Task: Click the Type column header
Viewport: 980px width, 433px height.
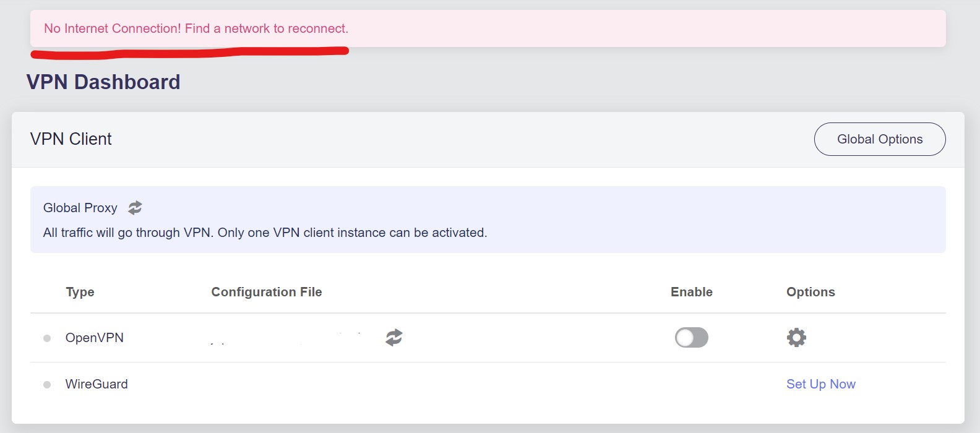Action: tap(80, 292)
